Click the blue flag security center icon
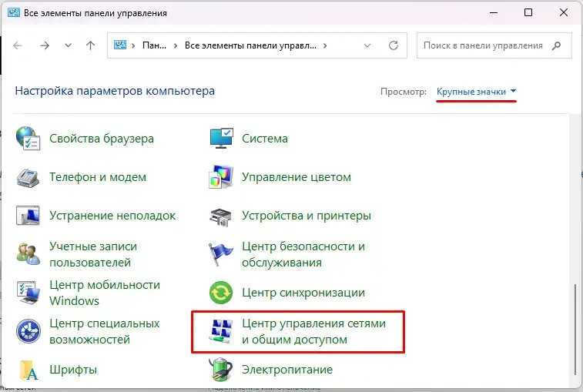 coord(220,254)
